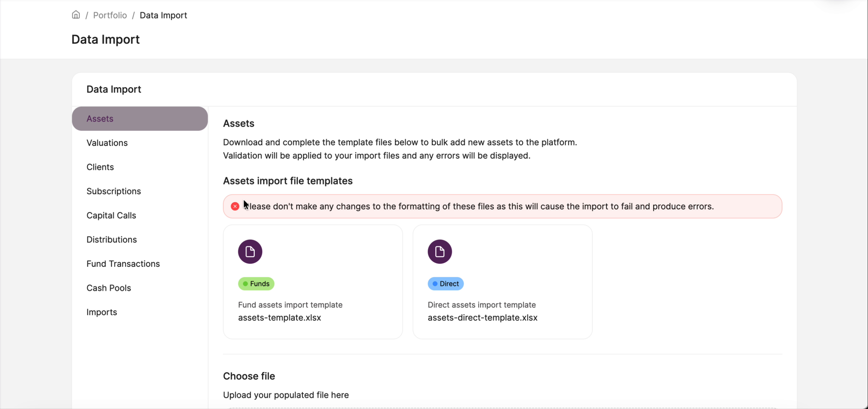Download assets-template.xlsx file
This screenshot has height=409, width=868.
(279, 318)
